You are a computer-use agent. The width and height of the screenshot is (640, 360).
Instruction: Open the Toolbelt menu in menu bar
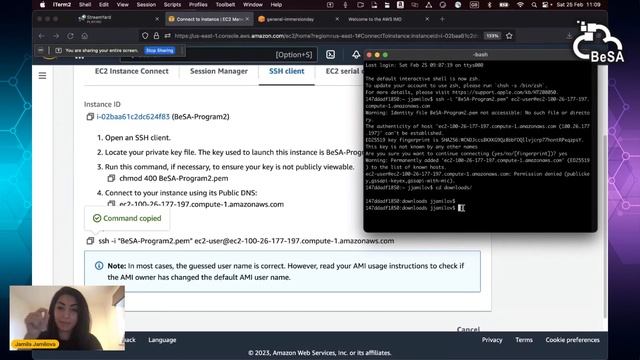pyautogui.click(x=225, y=4)
